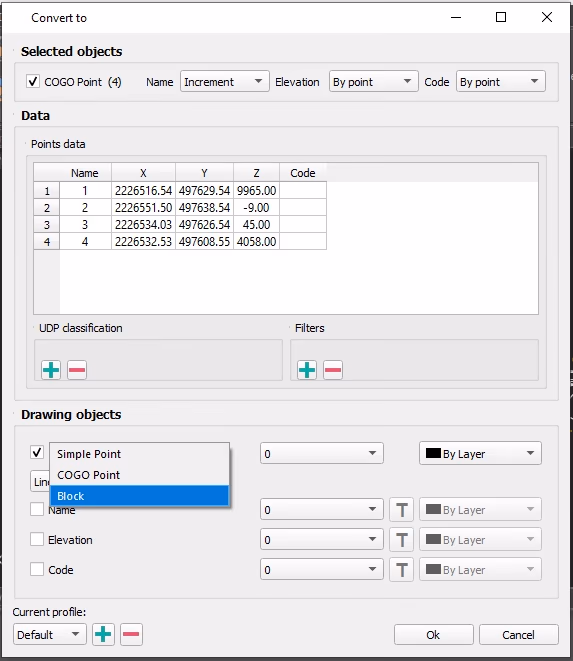Delete current profile with minus icon
The width and height of the screenshot is (573, 661).
[x=132, y=634]
